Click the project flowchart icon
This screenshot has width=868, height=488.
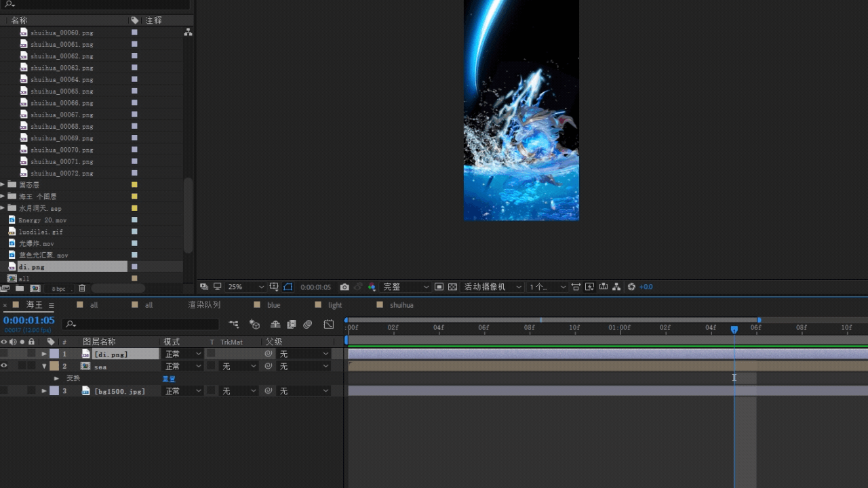188,32
